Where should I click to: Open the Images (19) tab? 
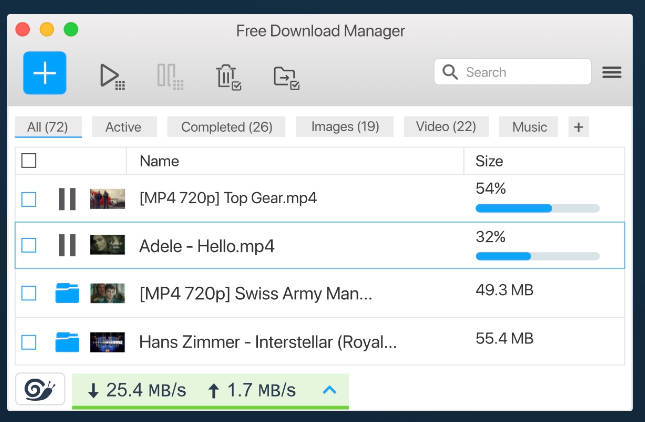point(345,127)
